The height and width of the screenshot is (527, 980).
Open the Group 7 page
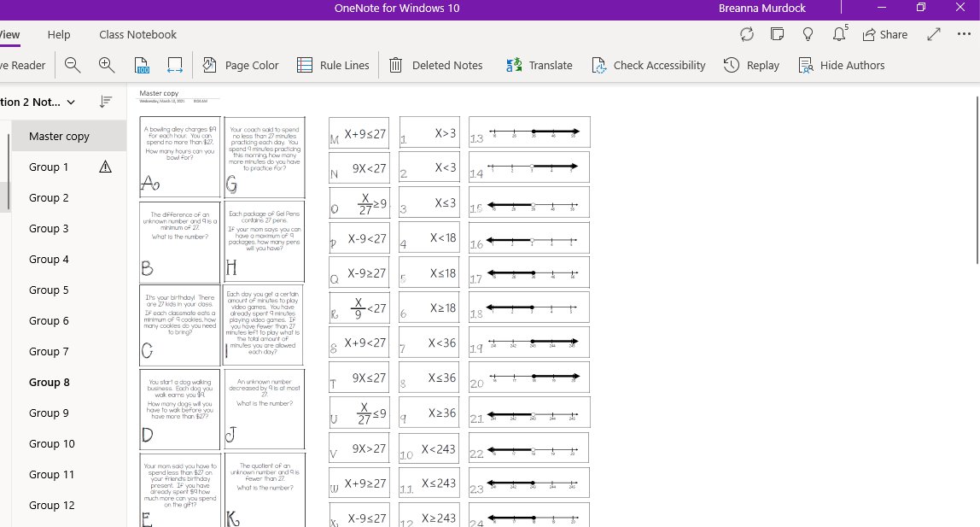tap(69, 351)
